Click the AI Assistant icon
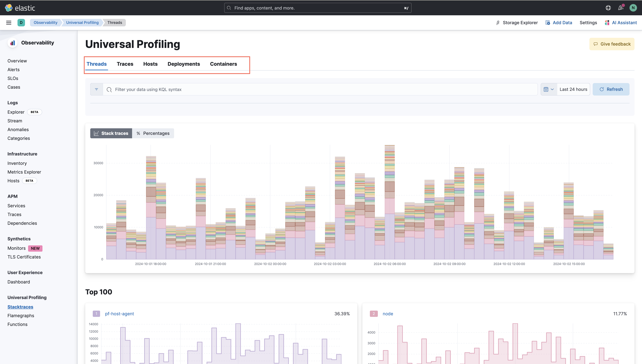 pyautogui.click(x=607, y=22)
